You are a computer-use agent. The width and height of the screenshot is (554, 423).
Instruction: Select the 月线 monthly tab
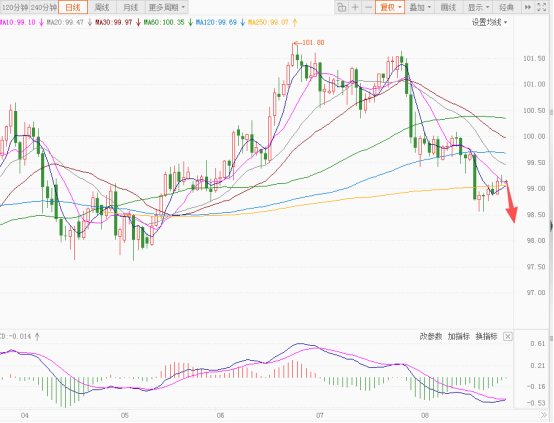tap(131, 7)
